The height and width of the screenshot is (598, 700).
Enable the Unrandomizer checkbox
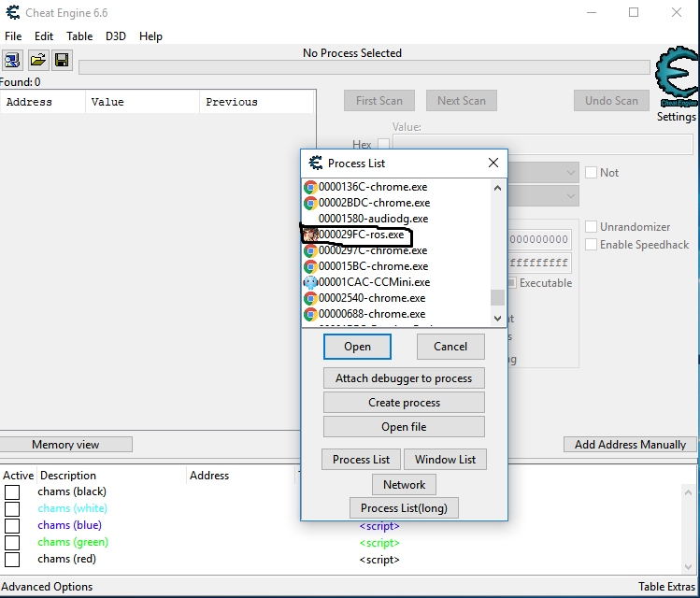click(x=591, y=227)
